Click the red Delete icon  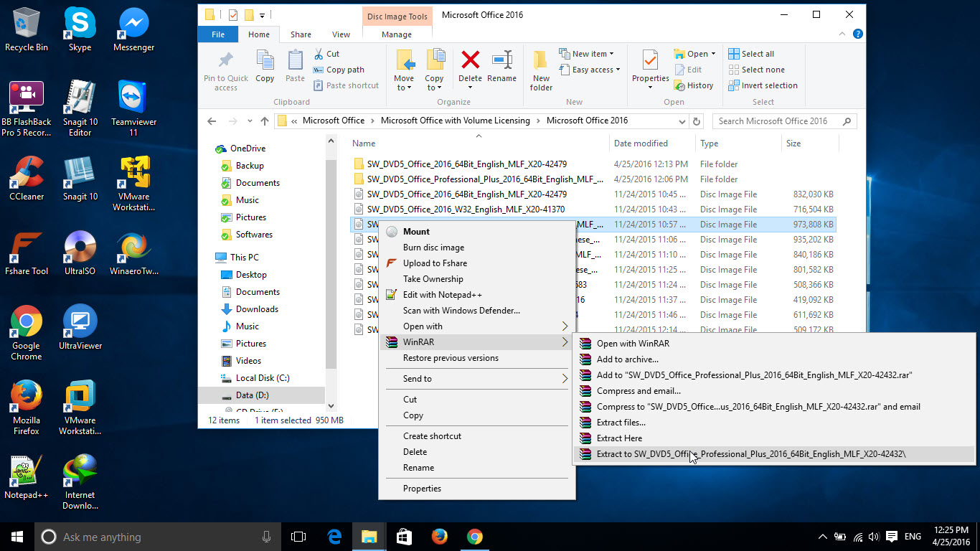[x=470, y=60]
